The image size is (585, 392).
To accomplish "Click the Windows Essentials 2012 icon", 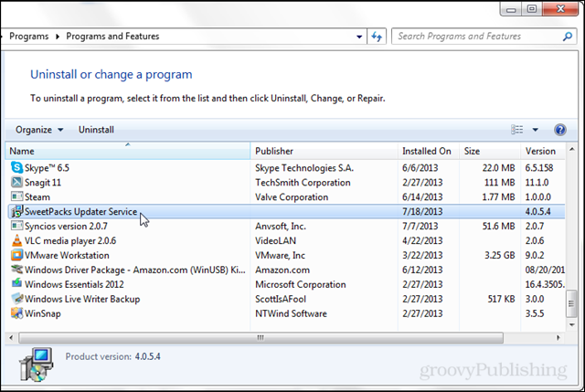I will click(16, 284).
